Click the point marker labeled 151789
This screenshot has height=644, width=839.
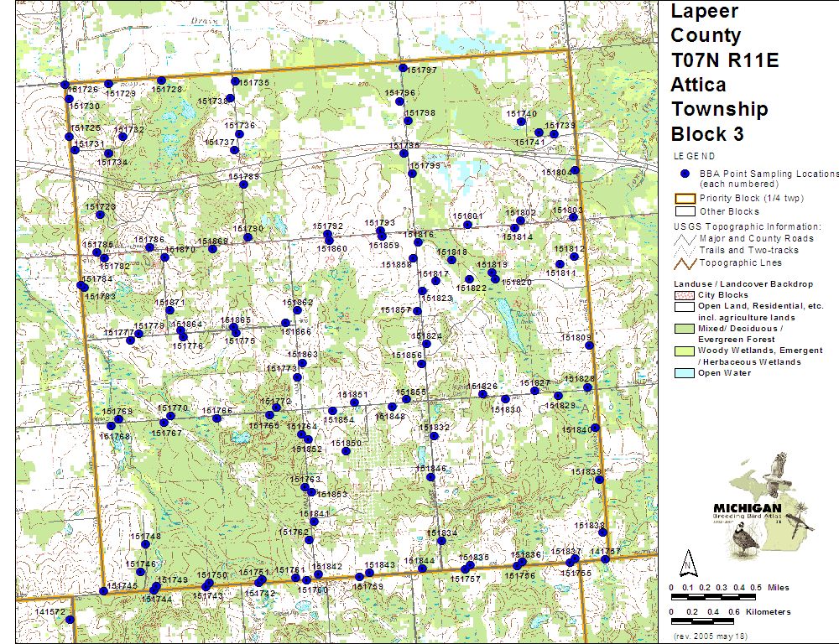click(244, 184)
